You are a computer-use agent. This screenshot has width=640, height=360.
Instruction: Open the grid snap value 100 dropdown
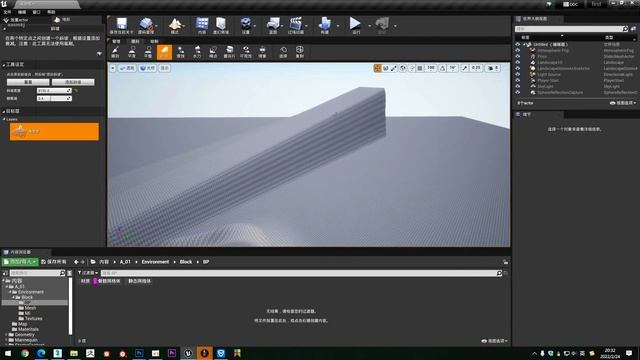point(431,68)
